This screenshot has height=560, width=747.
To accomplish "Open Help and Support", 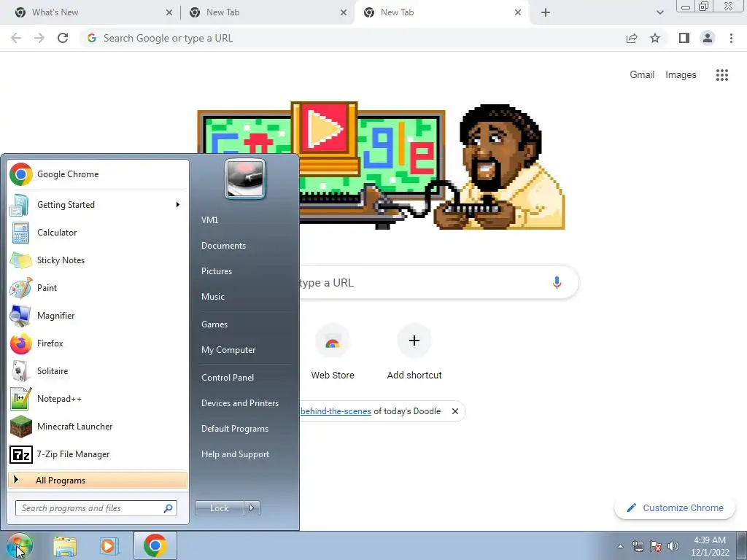I will (235, 454).
